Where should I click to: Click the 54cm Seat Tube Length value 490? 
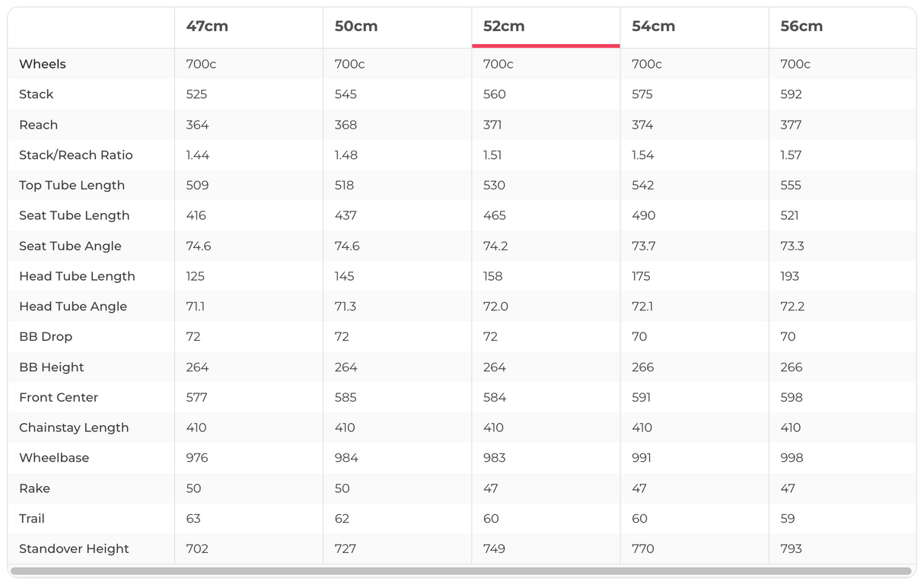click(643, 215)
